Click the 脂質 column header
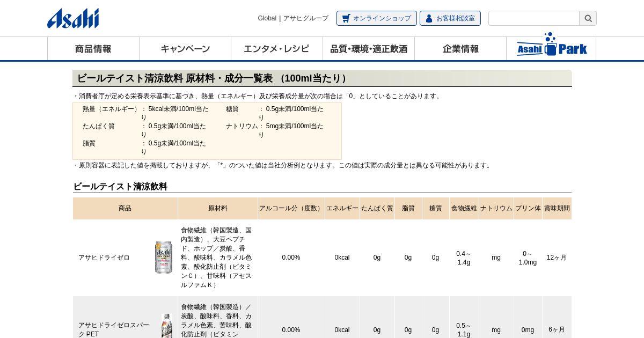 click(408, 208)
